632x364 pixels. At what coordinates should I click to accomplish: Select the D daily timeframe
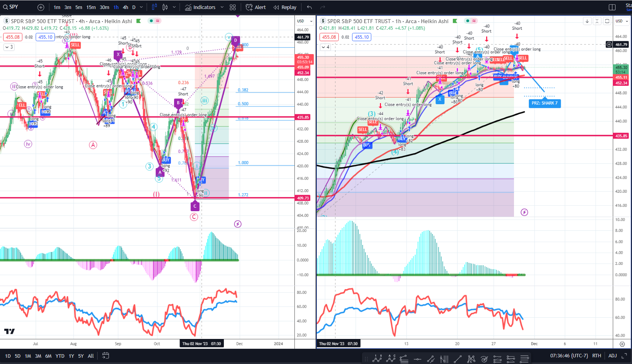(134, 7)
